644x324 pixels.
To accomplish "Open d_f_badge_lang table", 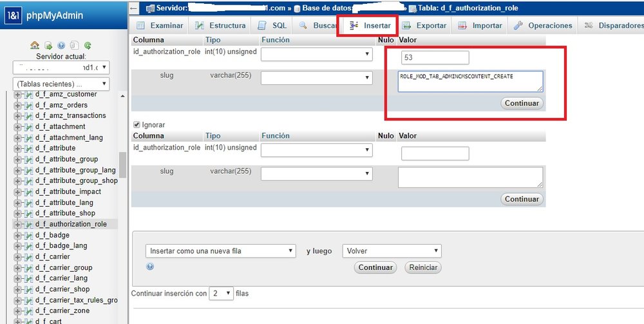I will pos(61,245).
